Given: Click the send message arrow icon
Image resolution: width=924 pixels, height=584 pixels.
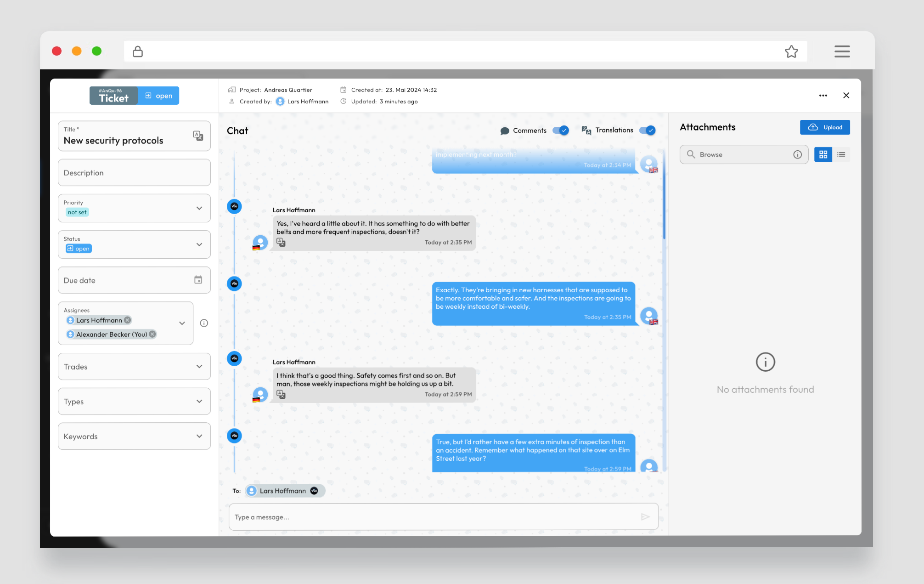Looking at the screenshot, I should tap(645, 517).
